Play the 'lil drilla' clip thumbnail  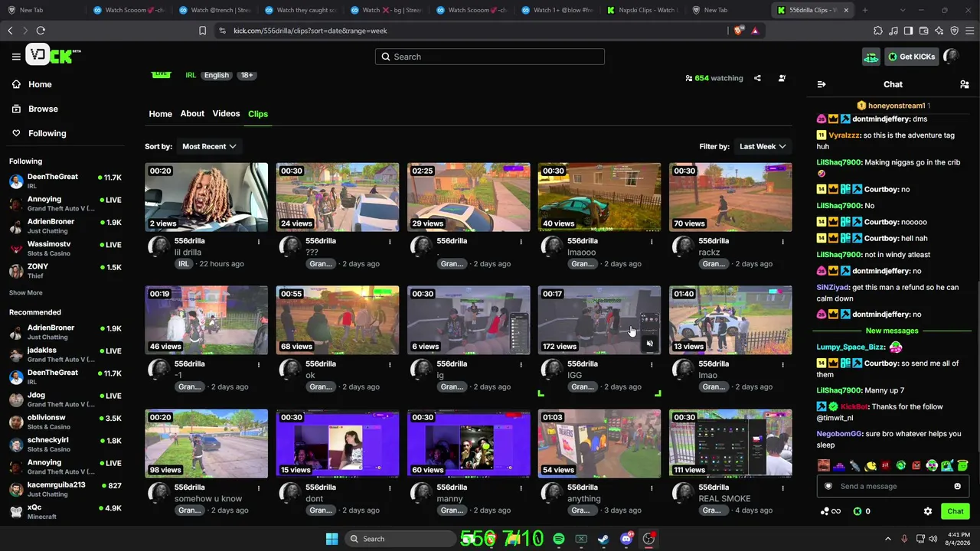[x=207, y=197]
